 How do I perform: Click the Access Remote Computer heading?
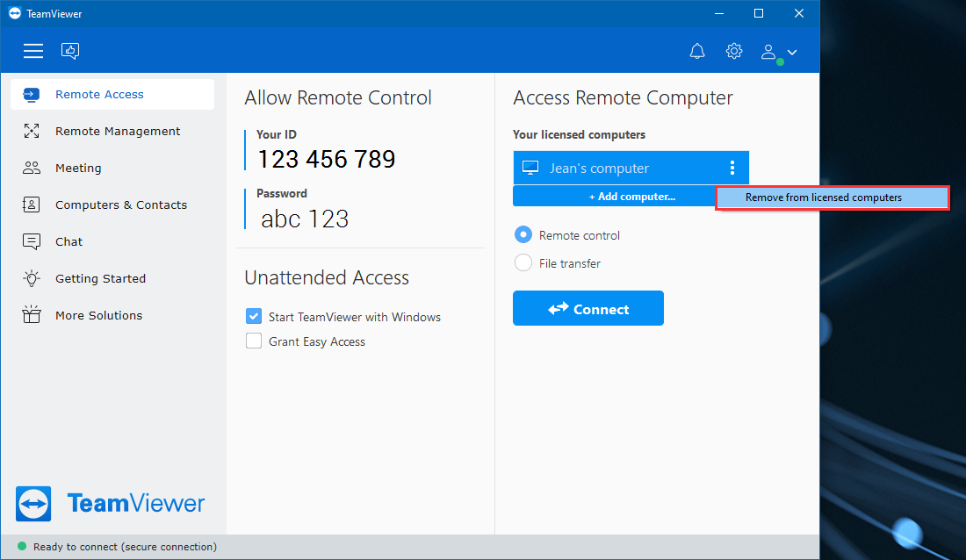623,97
